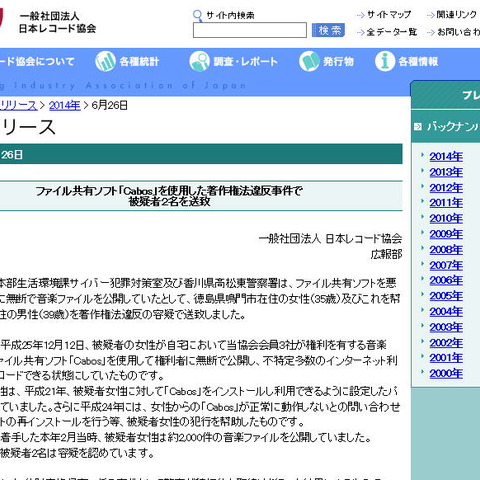Click the 6月26日 breadcrumb text
The image size is (480, 480).
pyautogui.click(x=110, y=106)
